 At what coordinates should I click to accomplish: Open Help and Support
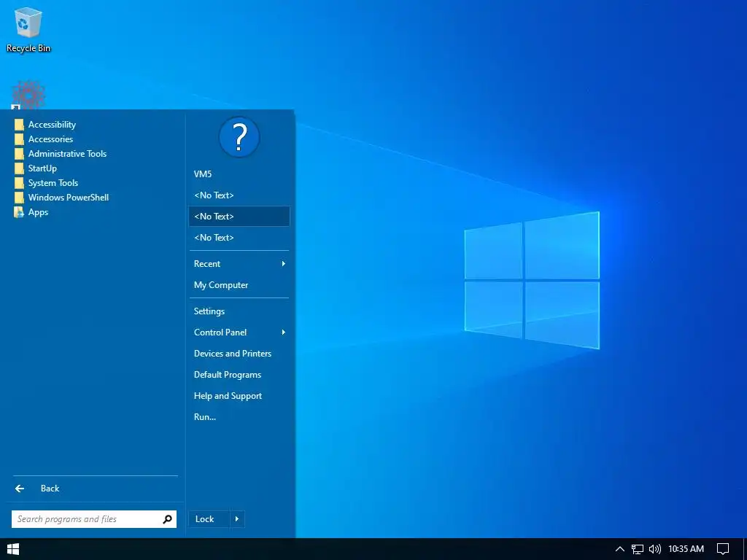click(239, 396)
